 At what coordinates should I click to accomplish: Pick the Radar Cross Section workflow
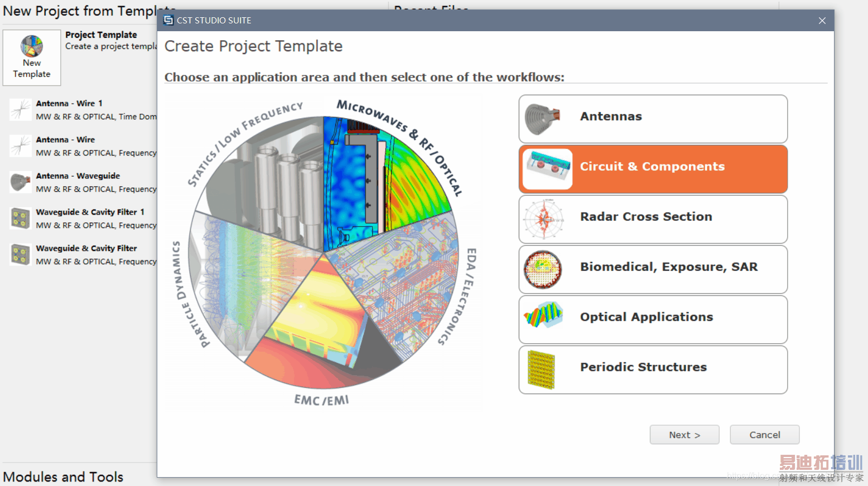point(653,219)
